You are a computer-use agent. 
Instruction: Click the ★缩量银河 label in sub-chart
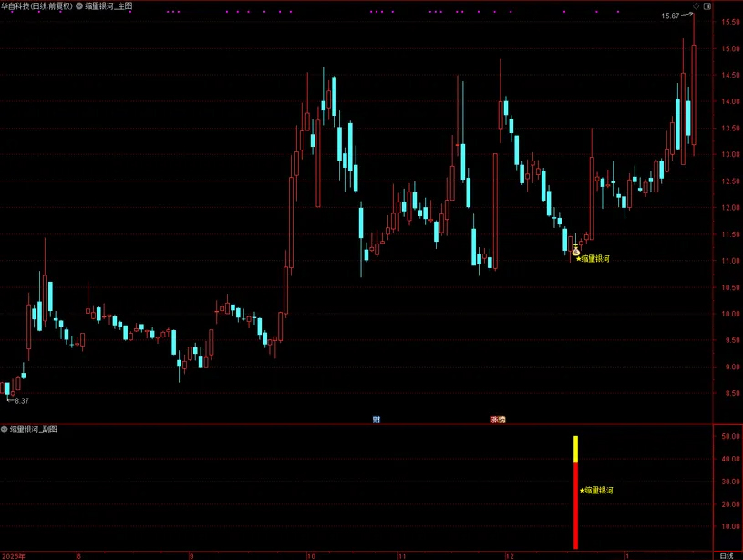tap(596, 491)
